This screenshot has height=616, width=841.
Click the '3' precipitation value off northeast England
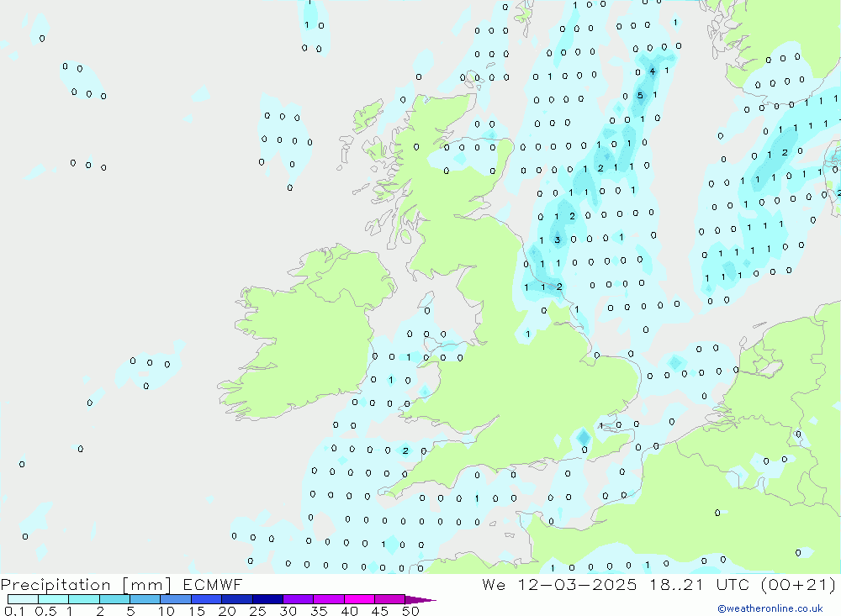pos(558,240)
